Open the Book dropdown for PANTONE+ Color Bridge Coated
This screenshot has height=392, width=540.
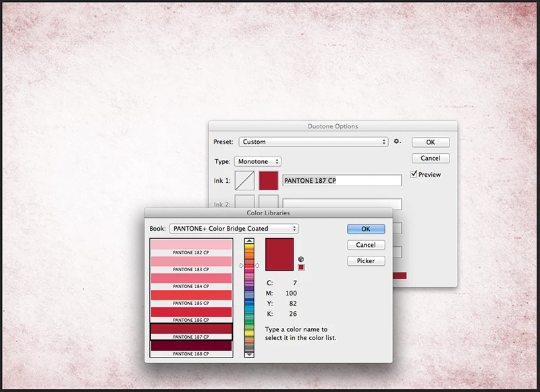[x=234, y=229]
